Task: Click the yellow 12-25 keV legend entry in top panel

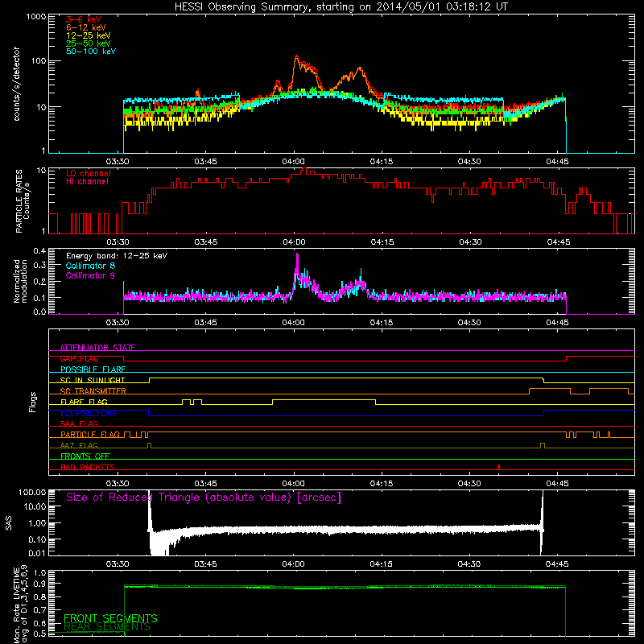Action: pos(89,35)
